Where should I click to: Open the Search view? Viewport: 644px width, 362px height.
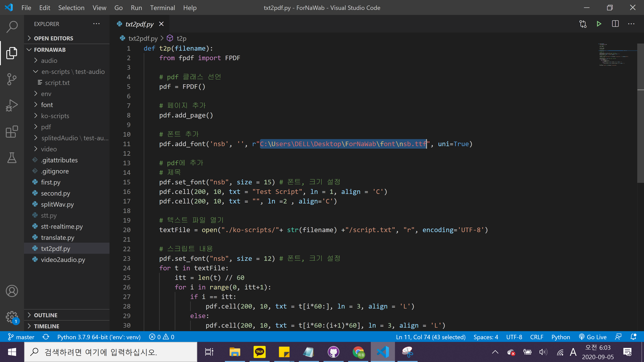click(x=12, y=27)
